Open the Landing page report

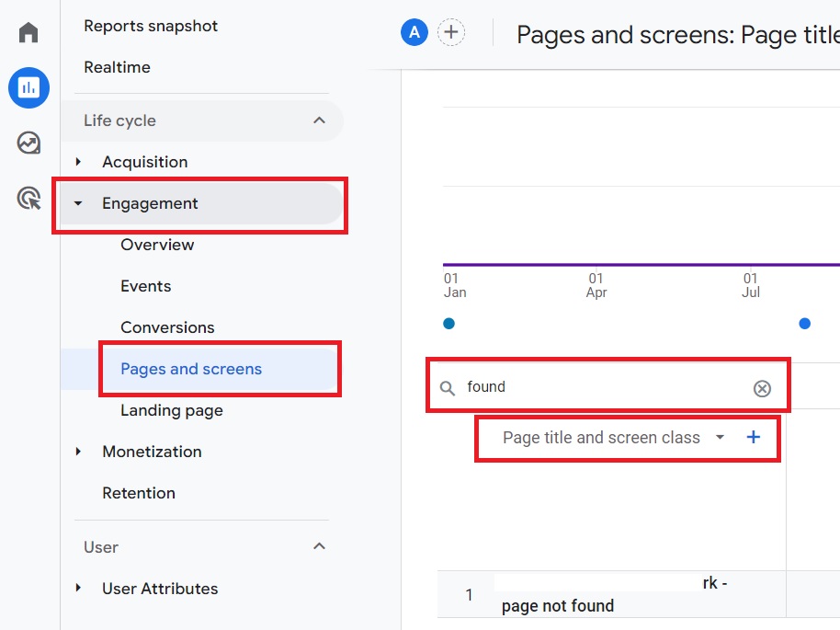coord(172,411)
